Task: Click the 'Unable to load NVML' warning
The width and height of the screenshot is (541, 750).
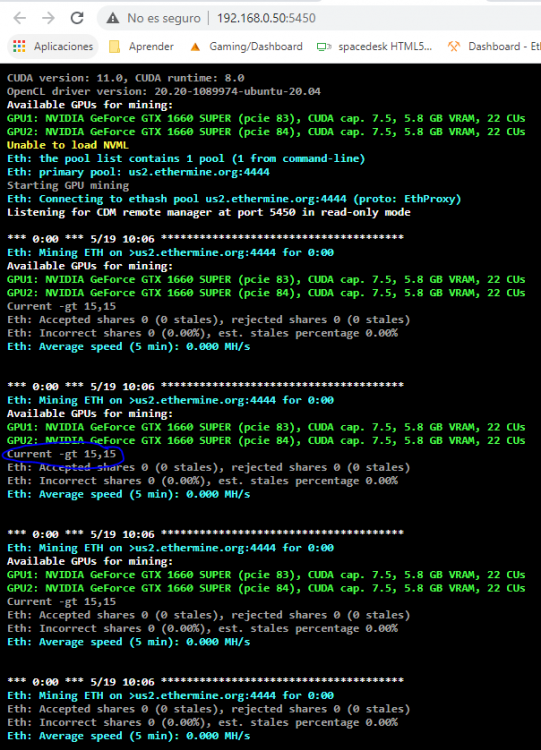Action: [67, 145]
